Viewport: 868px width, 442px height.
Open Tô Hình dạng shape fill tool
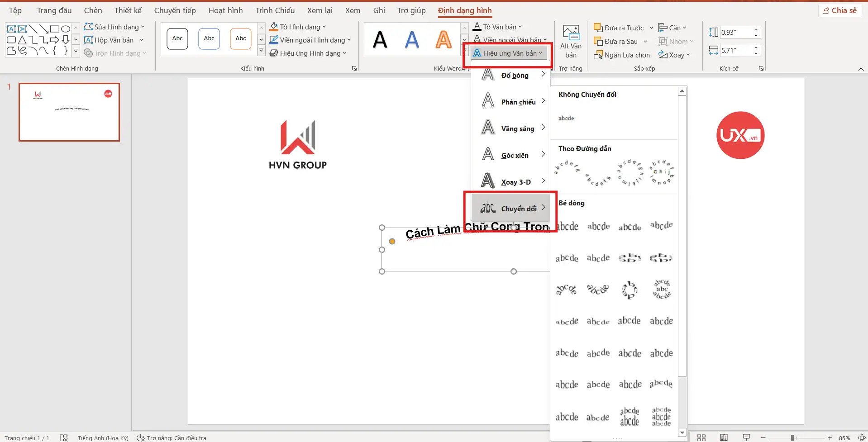(297, 27)
